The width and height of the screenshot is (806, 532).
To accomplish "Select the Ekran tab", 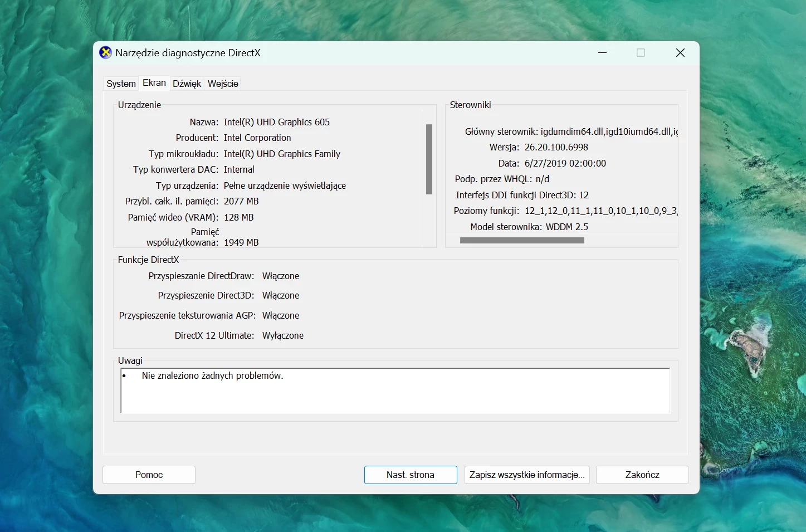I will pos(154,82).
